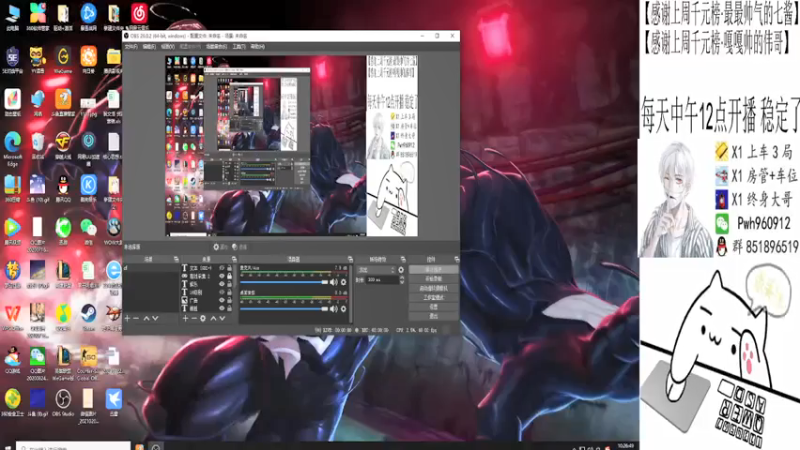Open transition properties gear icon
Screen dimensions: 800x450
coord(401,270)
